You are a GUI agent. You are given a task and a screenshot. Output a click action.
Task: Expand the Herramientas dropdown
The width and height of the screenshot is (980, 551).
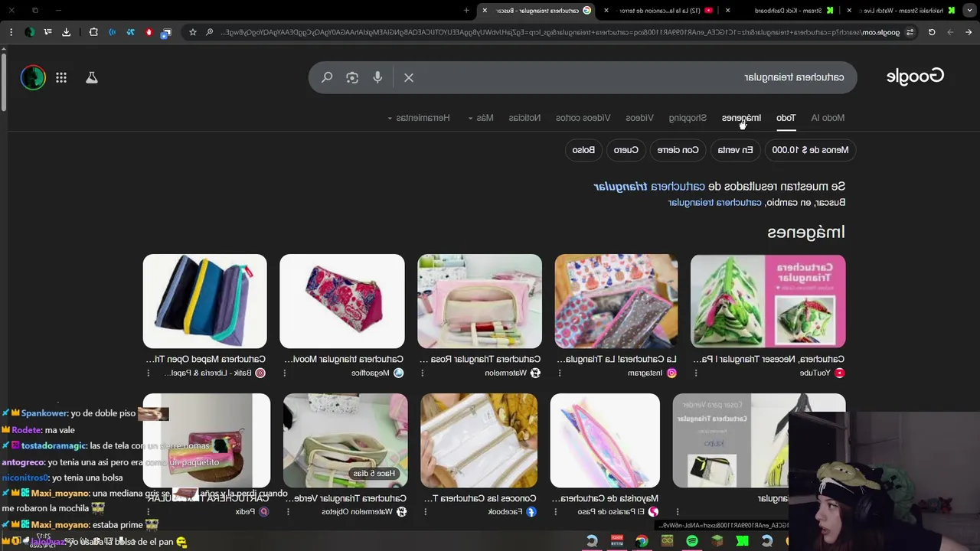[x=419, y=118]
